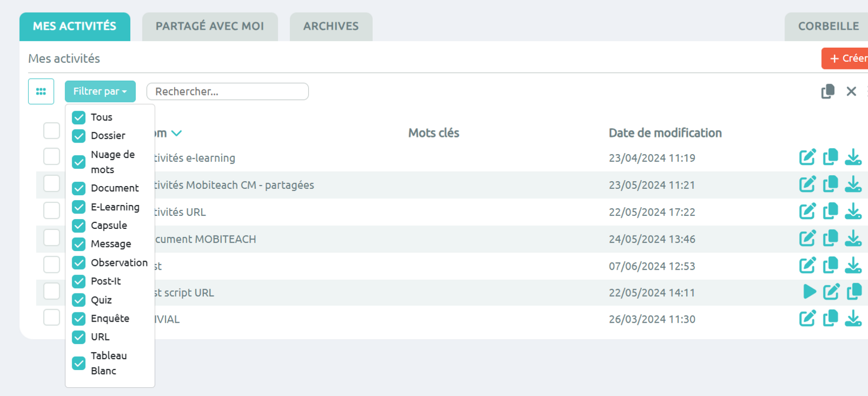The height and width of the screenshot is (396, 868).
Task: Open the activités e-learning entry
Action: click(x=194, y=158)
